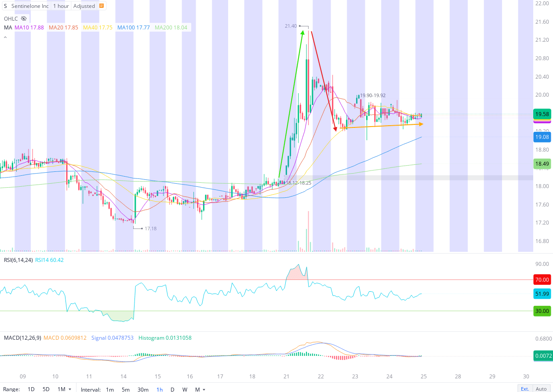Select the 1D range
Viewport: 553px width, 392px height.
pyautogui.click(x=31, y=389)
